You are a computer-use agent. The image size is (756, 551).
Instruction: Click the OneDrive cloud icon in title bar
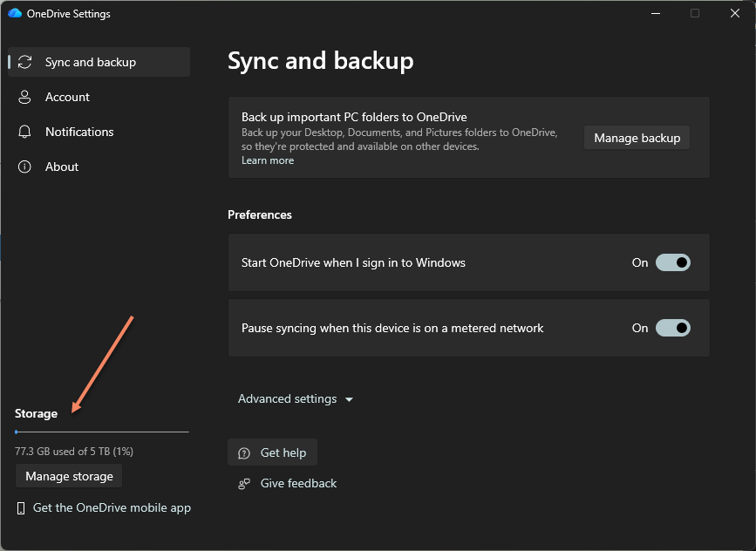pos(15,13)
